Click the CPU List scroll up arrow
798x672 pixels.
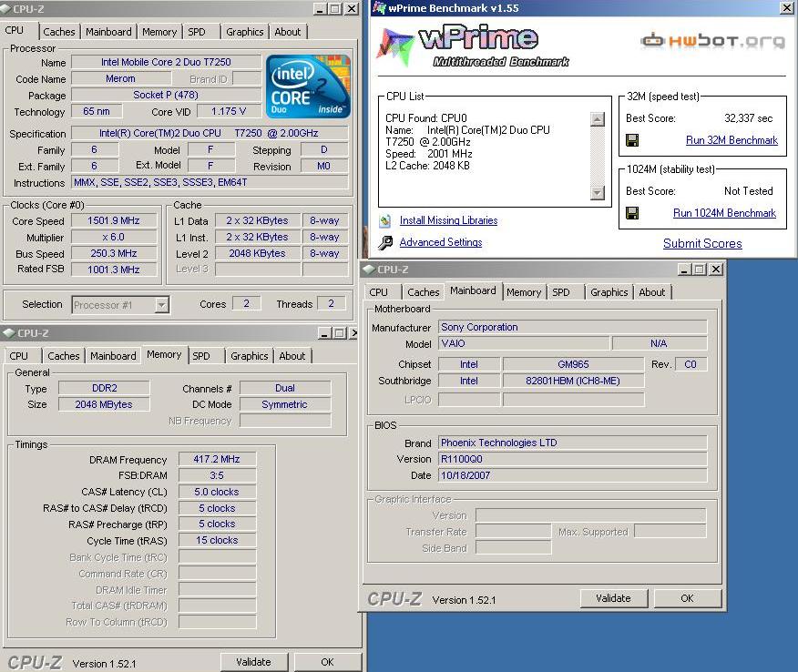click(x=597, y=119)
